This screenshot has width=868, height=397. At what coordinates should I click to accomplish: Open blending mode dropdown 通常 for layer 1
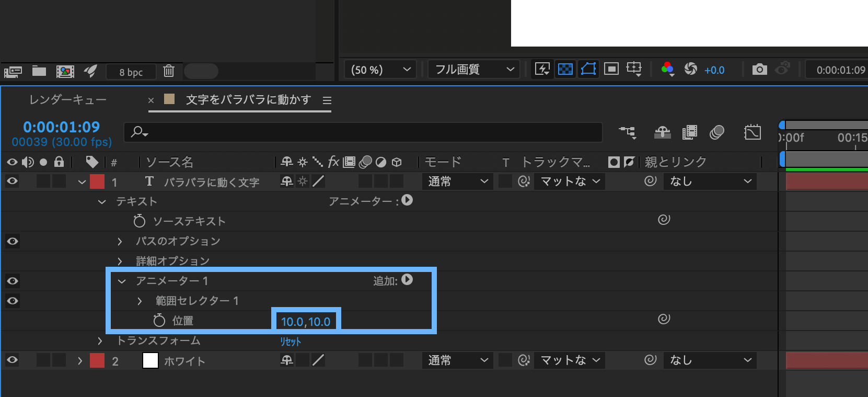458,182
